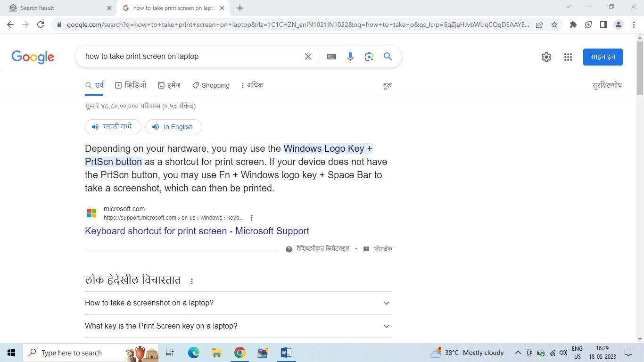Select the Shopping results tab
Image resolution: width=644 pixels, height=362 pixels.
tap(211, 85)
